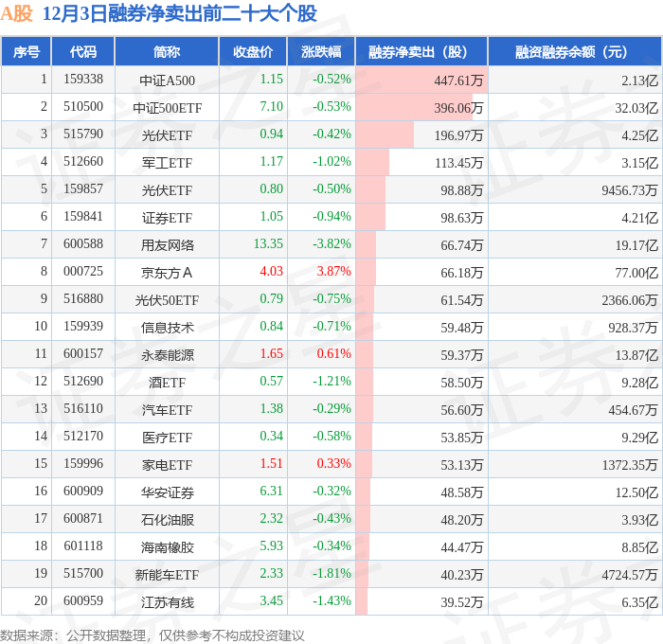Click the name 中证A500
The height and width of the screenshot is (644, 663).
(x=167, y=80)
